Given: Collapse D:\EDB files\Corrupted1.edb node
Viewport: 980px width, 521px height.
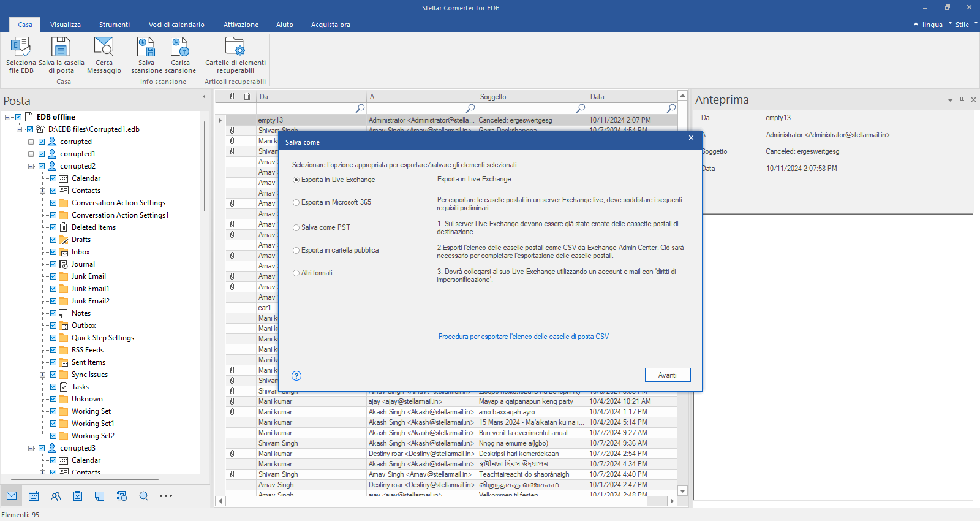Looking at the screenshot, I should point(19,129).
